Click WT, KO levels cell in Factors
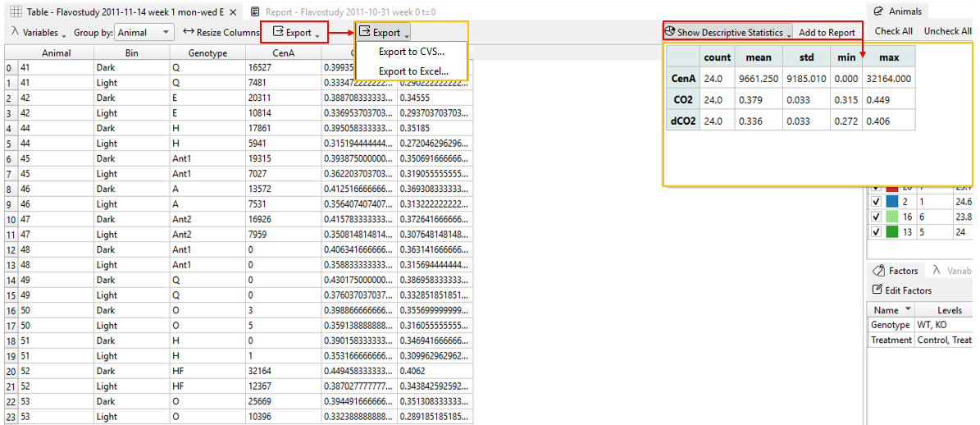 pyautogui.click(x=945, y=325)
